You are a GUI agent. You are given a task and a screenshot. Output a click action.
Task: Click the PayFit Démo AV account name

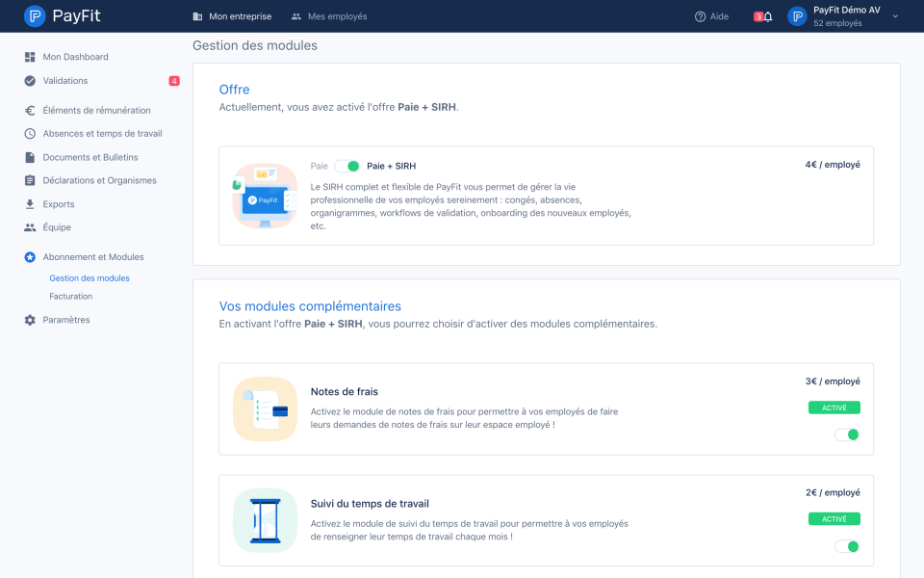847,10
